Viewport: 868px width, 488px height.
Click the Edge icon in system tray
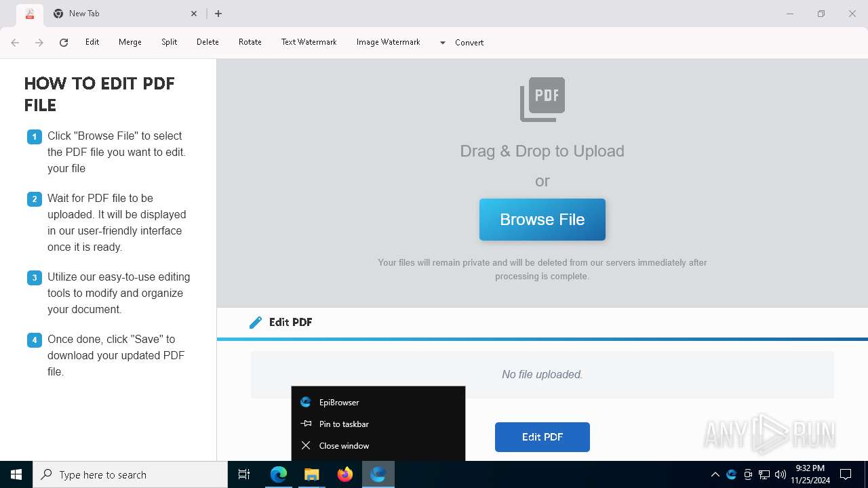tap(731, 474)
